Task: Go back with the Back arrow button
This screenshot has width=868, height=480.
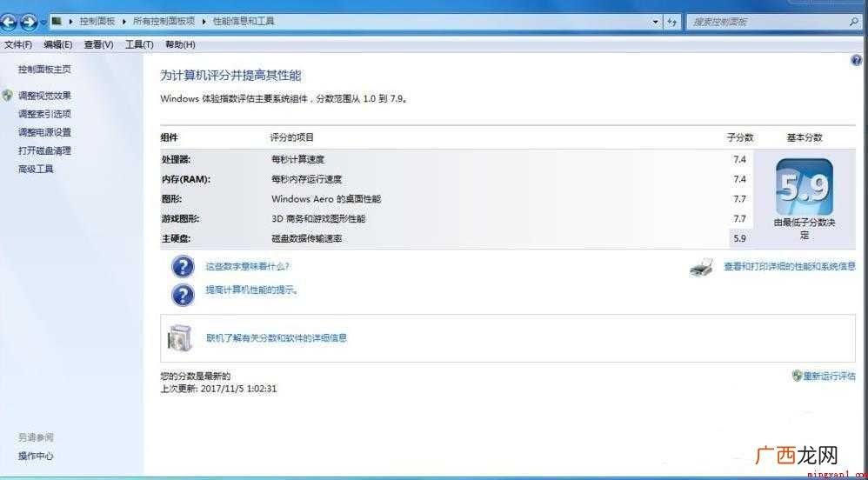Action: point(8,23)
